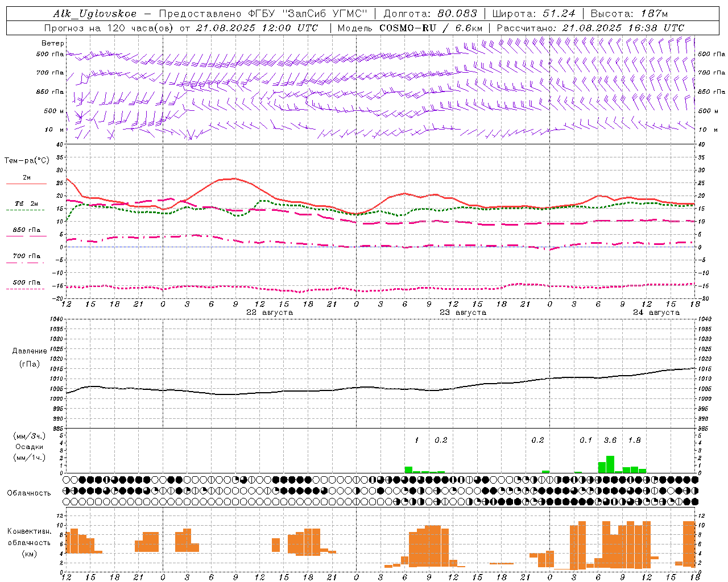This screenshot has width=728, height=582.
Task: Click the 'Td 2м' dew point legend entry
Action: pyautogui.click(x=27, y=203)
